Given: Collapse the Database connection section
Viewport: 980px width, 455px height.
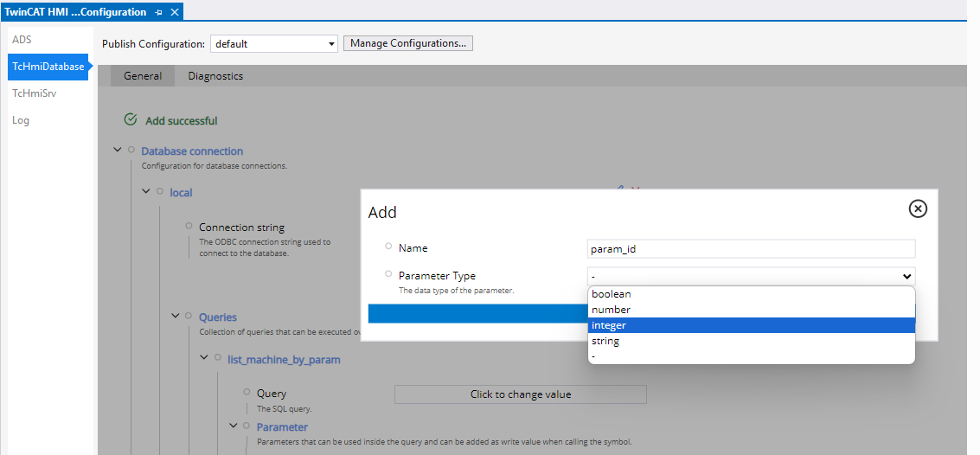Looking at the screenshot, I should 118,151.
